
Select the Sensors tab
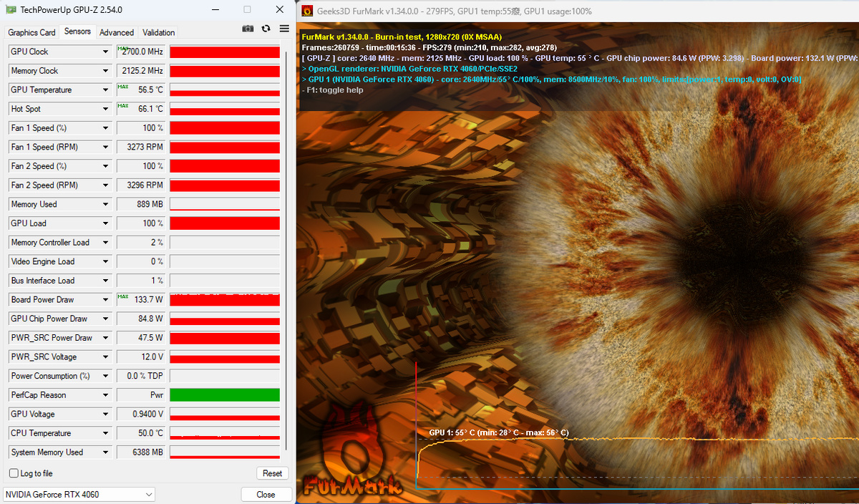pos(77,31)
